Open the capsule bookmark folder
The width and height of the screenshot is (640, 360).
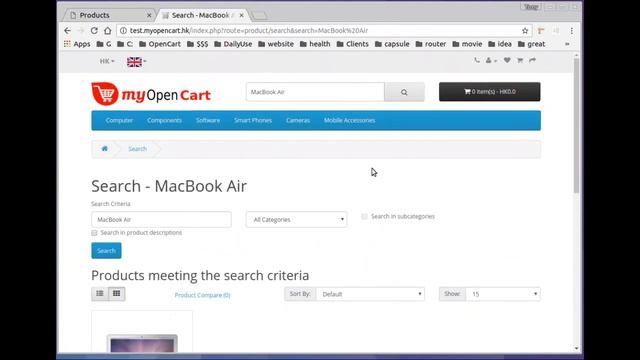point(392,44)
